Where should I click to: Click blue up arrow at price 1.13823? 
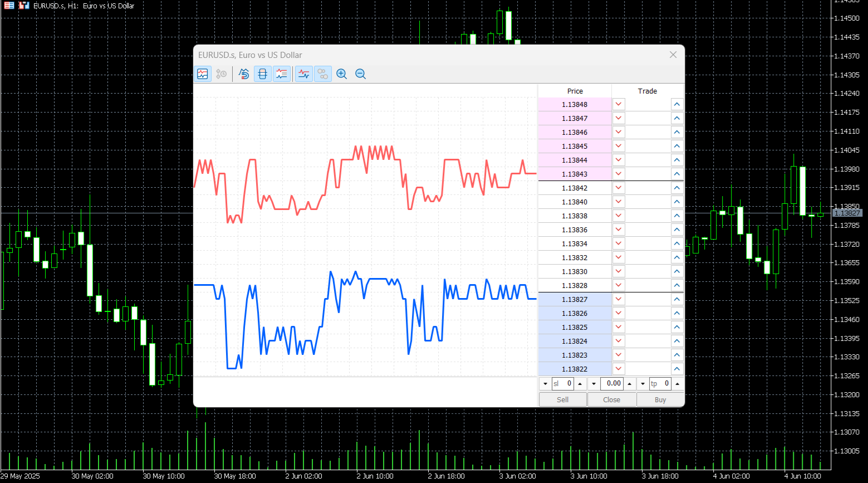coord(676,355)
